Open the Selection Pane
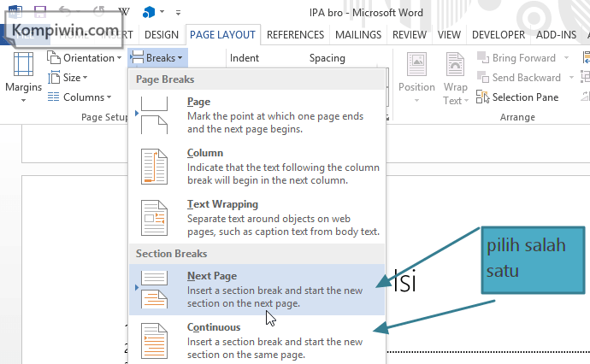 click(x=517, y=97)
